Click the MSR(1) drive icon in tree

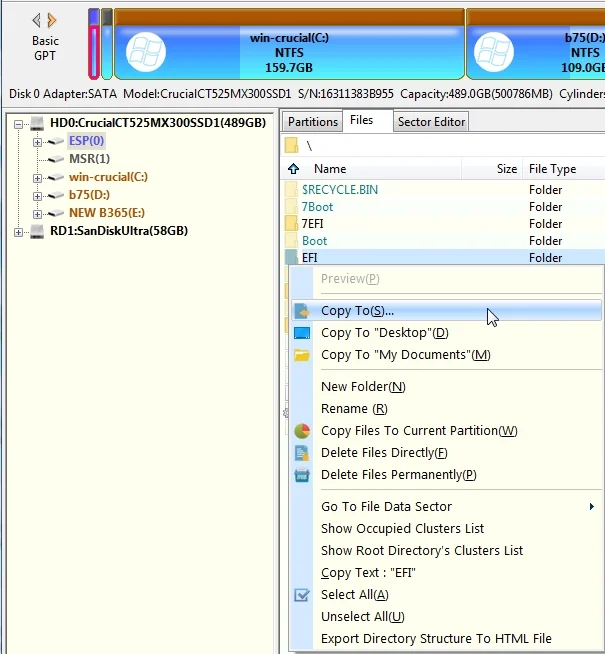(x=56, y=159)
